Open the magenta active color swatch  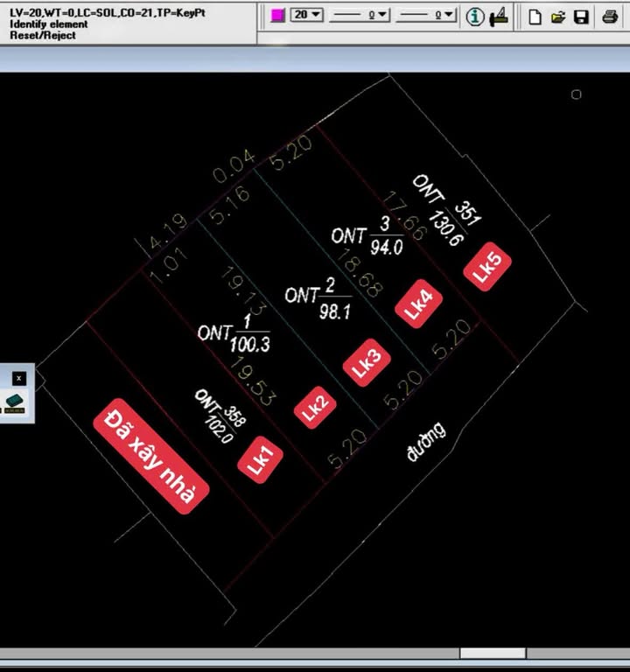(278, 16)
